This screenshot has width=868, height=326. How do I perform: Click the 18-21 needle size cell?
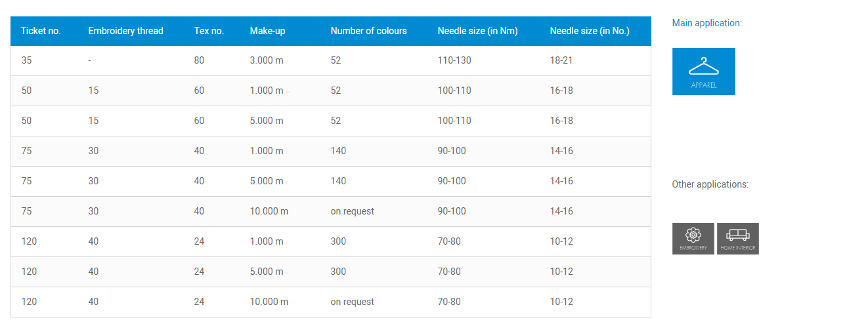coord(561,60)
